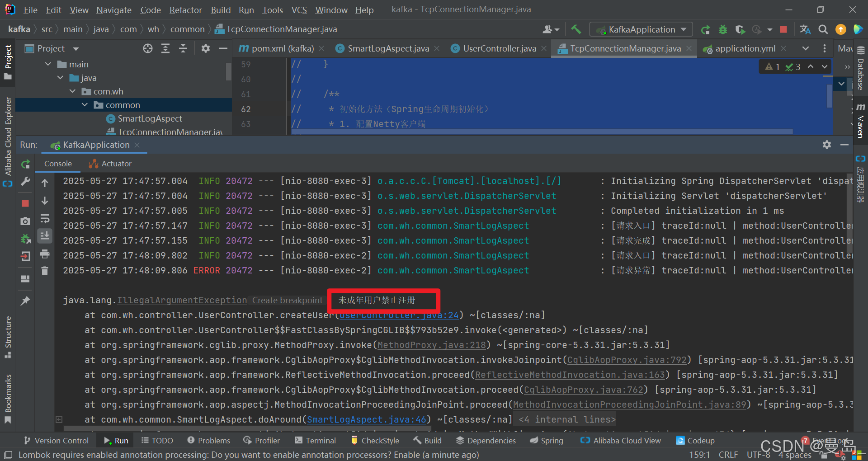
Task: Open the Terminal tool window button
Action: (x=315, y=441)
